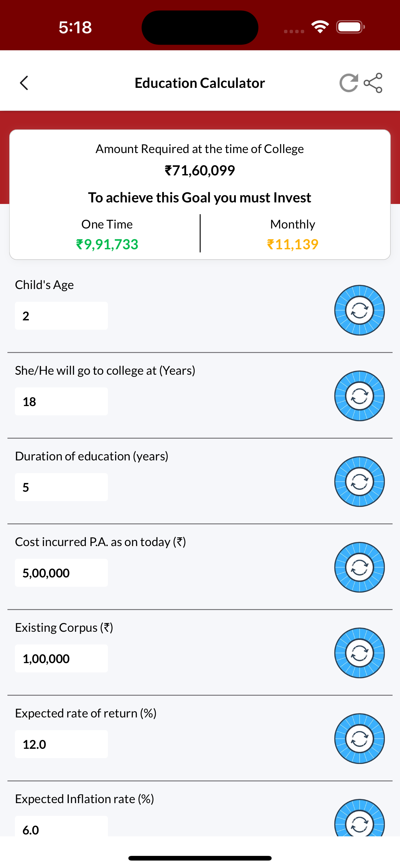Image resolution: width=400 pixels, height=868 pixels.
Task: Tap the back arrow icon
Action: (x=24, y=83)
